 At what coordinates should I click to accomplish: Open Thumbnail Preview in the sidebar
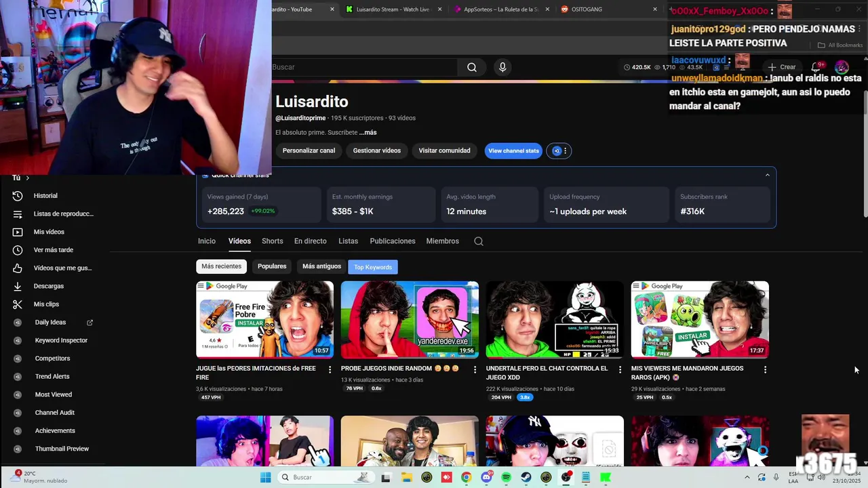point(62,449)
